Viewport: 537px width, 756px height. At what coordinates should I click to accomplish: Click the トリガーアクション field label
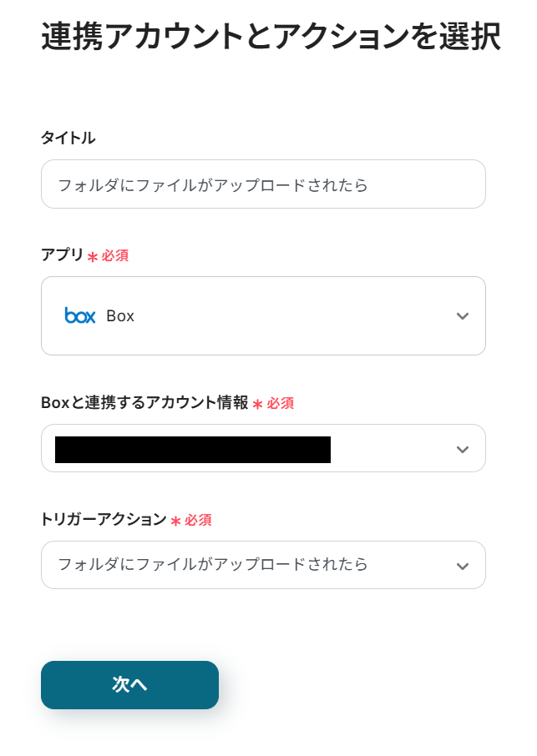click(x=104, y=520)
